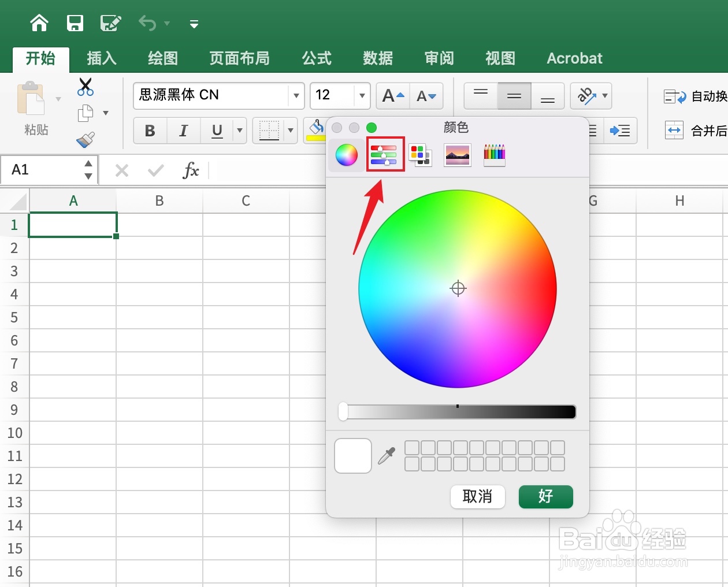Screen dimensions: 728x587
Task: Click the select all corner triangle
Action: pyautogui.click(x=17, y=202)
